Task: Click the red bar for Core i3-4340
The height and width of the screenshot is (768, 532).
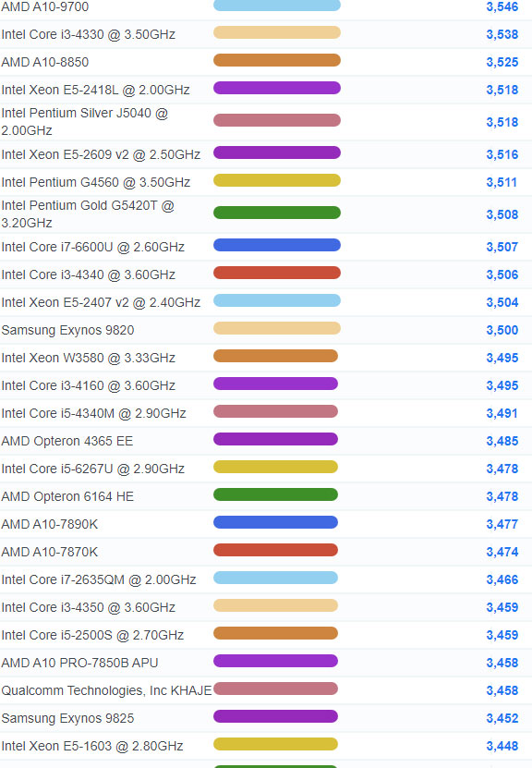Action: 277,273
